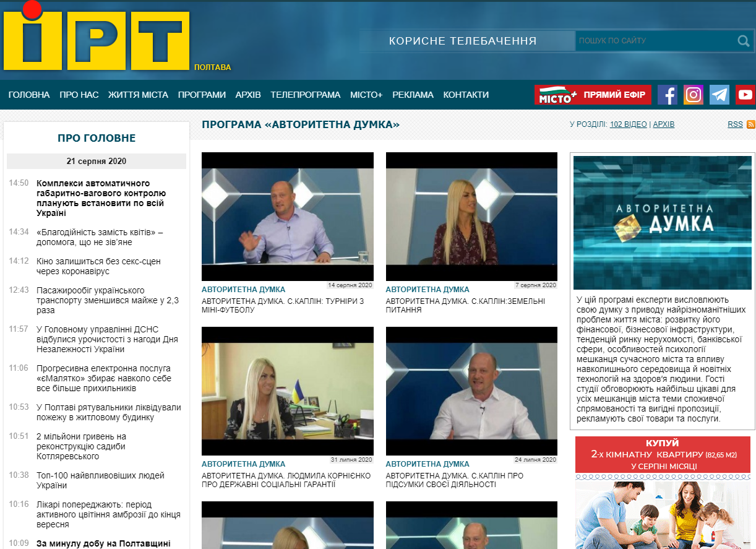Click the МІСТО+ live broadcast banner
756x549 pixels.
pos(593,95)
